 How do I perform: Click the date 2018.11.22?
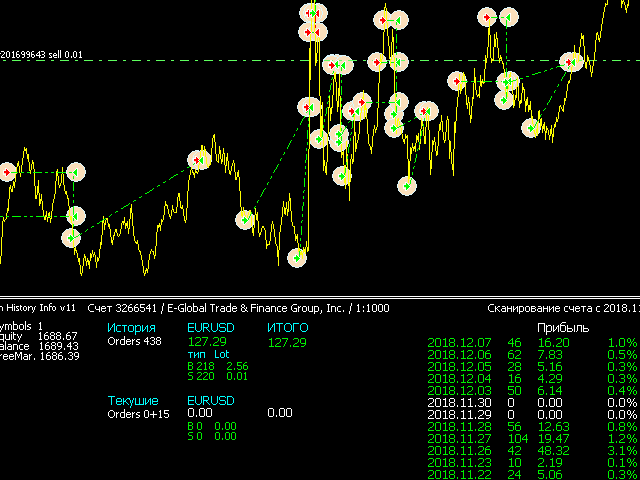pyautogui.click(x=459, y=474)
